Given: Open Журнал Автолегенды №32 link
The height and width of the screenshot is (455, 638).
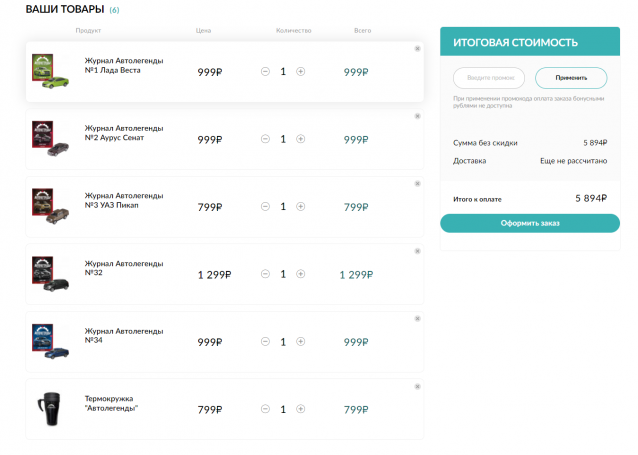Looking at the screenshot, I should [x=124, y=268].
